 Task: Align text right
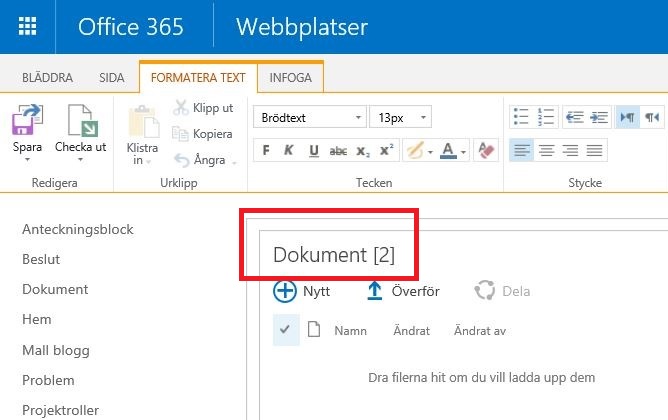[x=570, y=150]
